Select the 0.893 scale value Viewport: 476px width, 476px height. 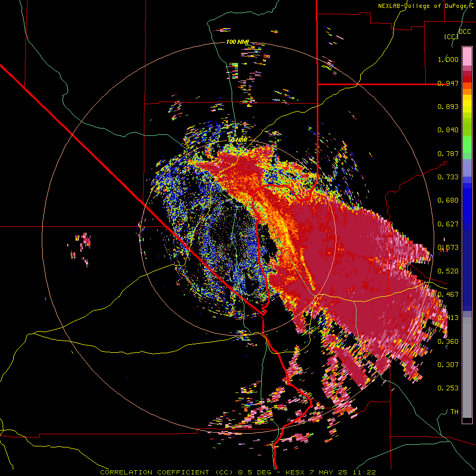(x=448, y=106)
